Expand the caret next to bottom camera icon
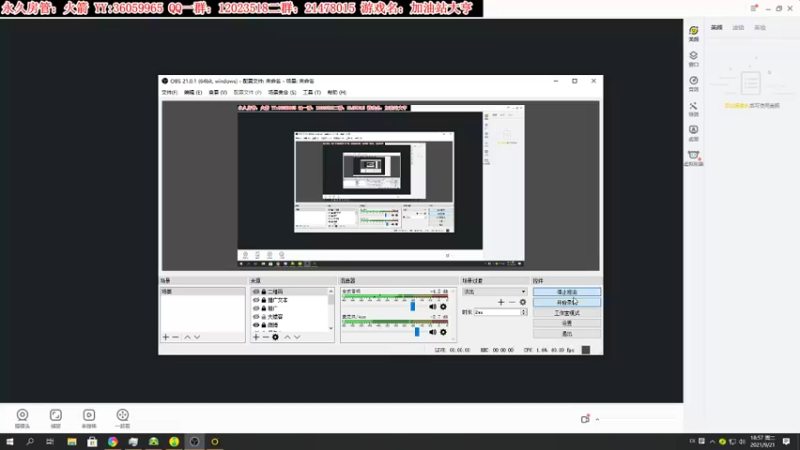The height and width of the screenshot is (450, 800). [x=597, y=419]
